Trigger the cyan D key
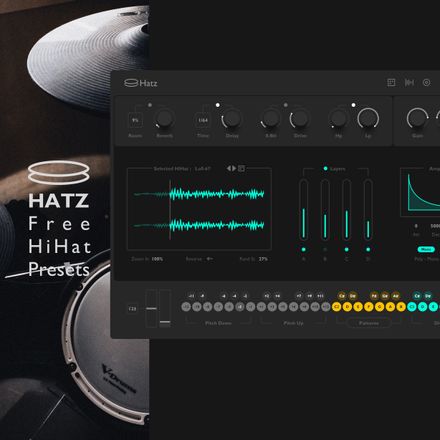440x440 pixels. pyautogui.click(x=422, y=307)
